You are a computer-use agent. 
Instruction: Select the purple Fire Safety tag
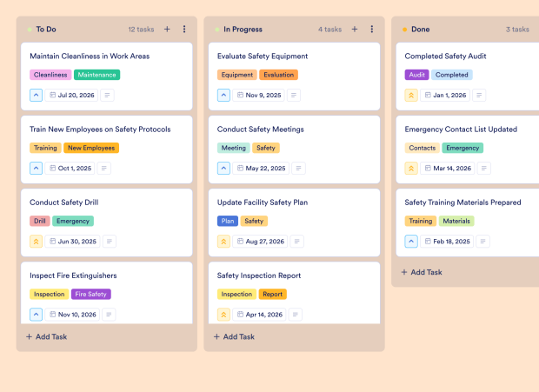click(91, 294)
